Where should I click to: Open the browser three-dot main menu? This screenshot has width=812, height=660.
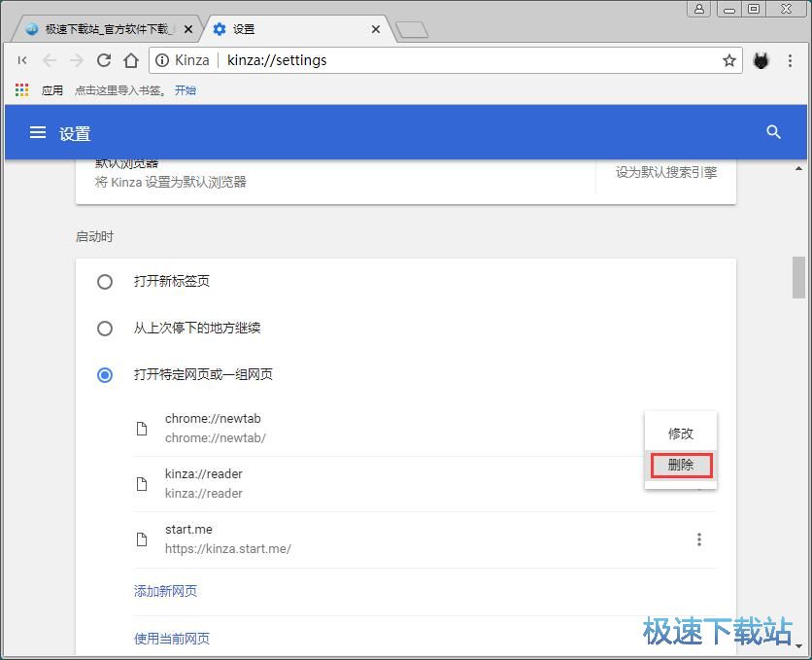point(790,60)
